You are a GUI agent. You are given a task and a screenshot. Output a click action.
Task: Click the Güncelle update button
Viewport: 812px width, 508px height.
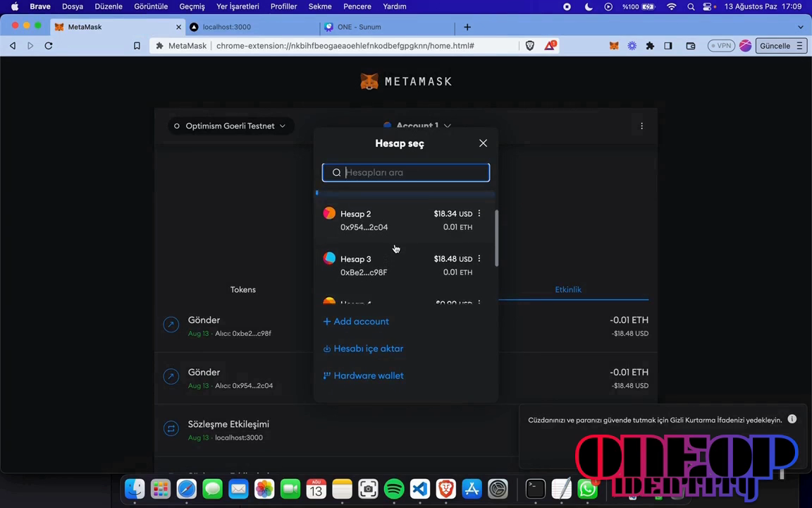(781, 46)
